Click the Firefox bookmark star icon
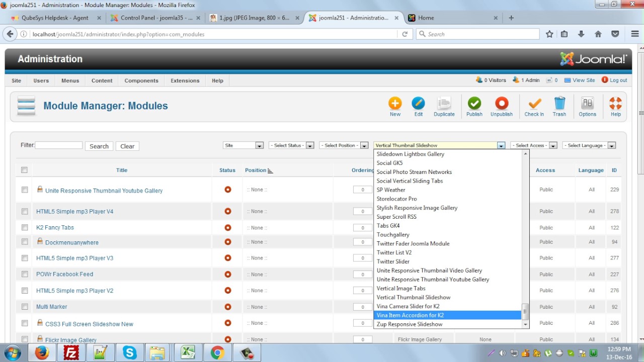Viewport: 644px width, 362px height. [x=549, y=34]
